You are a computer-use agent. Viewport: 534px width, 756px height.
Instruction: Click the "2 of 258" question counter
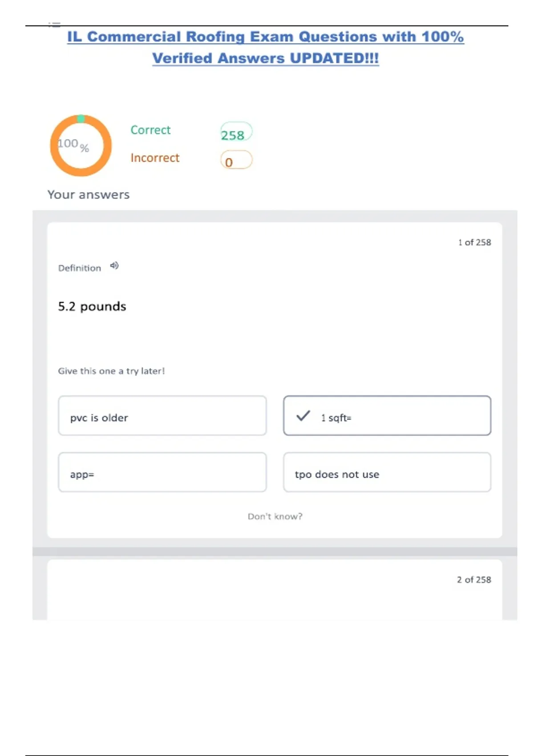coord(474,580)
